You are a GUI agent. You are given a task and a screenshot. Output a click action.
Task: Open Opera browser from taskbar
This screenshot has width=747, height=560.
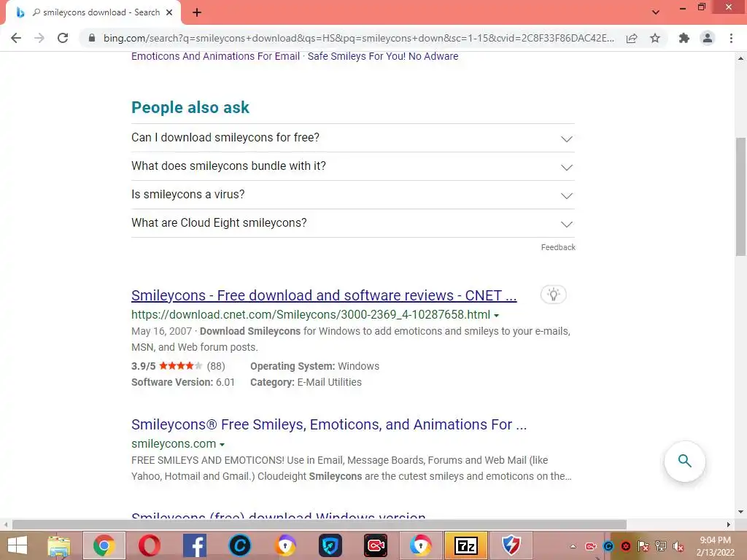click(149, 545)
